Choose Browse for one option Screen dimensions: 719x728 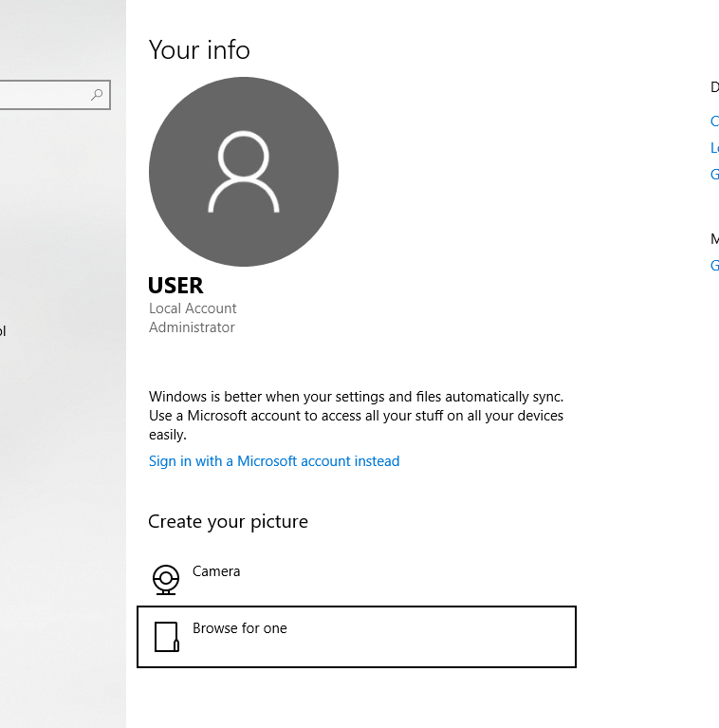[x=357, y=637]
